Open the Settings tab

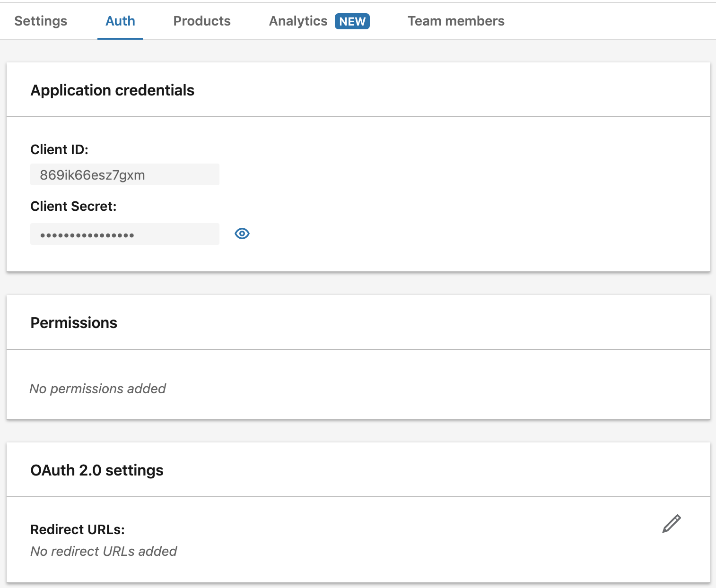coord(40,21)
